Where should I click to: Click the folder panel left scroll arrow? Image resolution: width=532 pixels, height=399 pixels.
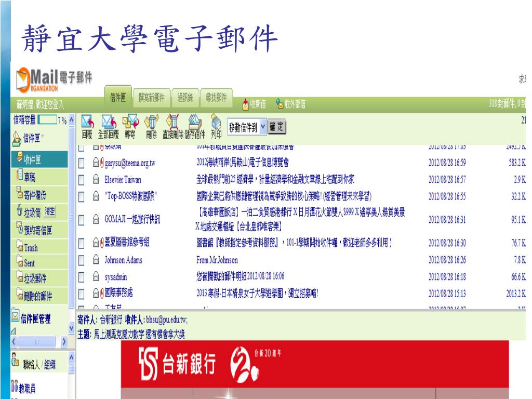pyautogui.click(x=14, y=341)
